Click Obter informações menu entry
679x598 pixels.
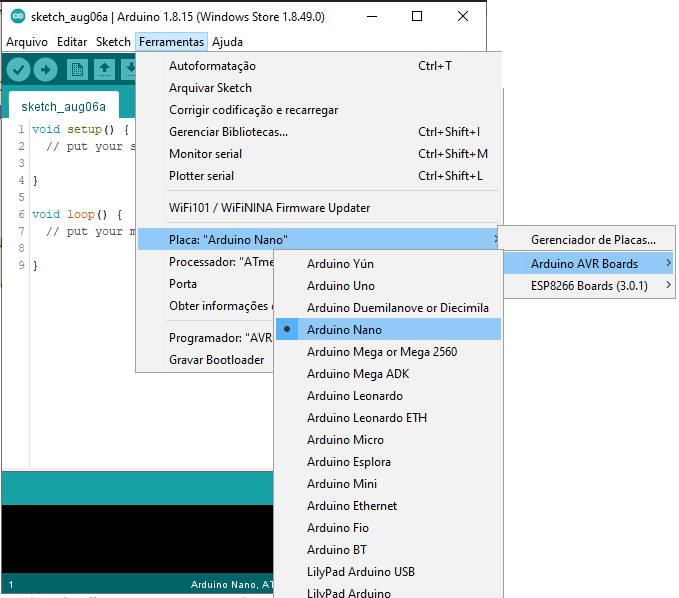click(206, 306)
